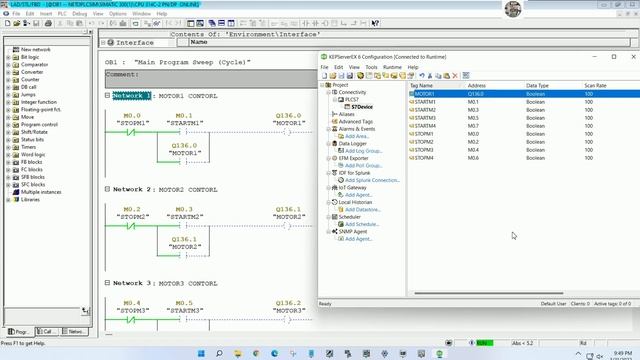Insert output coil from LAD toolbar
Viewport: 640px width, 360px height.
[325, 23]
